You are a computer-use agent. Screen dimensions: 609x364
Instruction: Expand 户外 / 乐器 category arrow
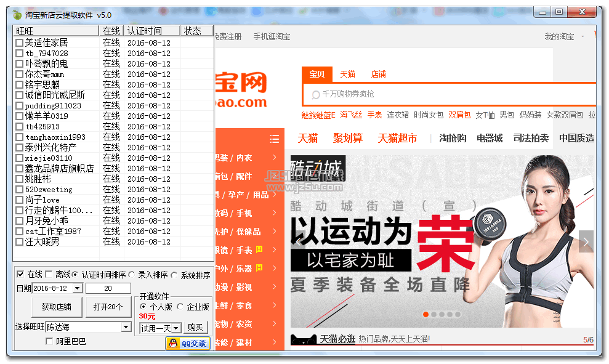275,269
